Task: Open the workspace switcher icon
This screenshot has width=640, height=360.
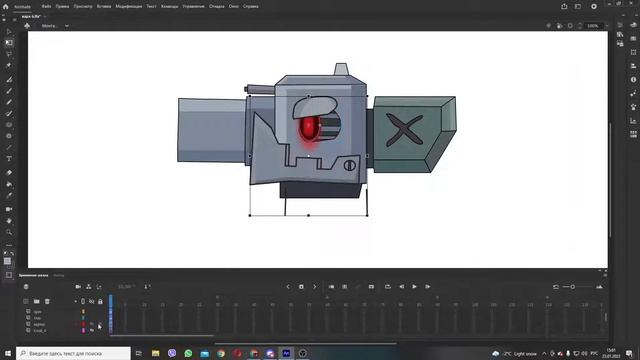Action: coord(578,6)
